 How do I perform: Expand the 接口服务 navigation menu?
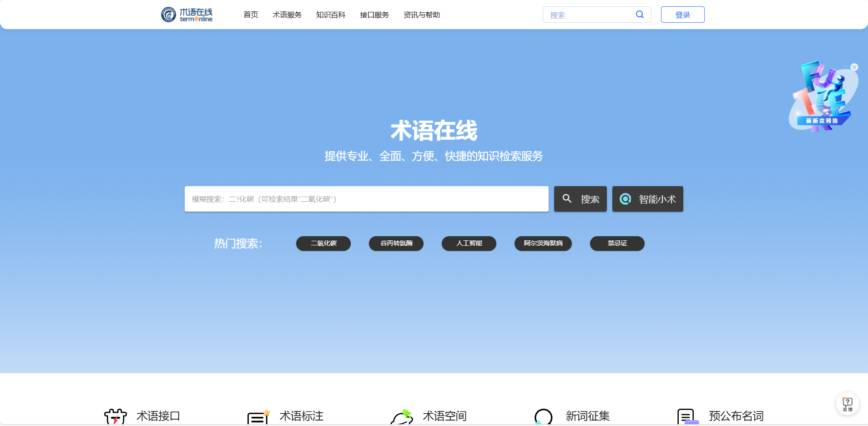pos(374,15)
